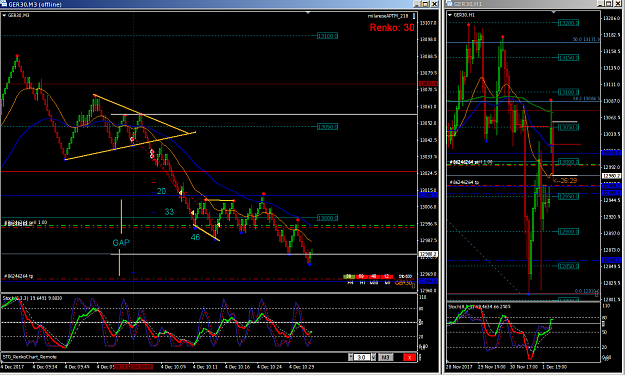Image resolution: width=625 pixels, height=375 pixels.
Task: Click the GER30,H1 window title icon
Action: click(449, 4)
